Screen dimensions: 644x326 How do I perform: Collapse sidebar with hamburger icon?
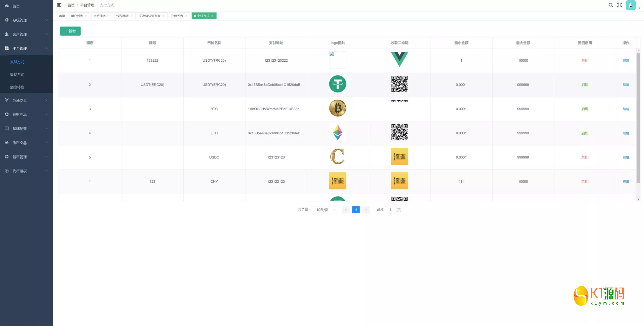pos(59,5)
